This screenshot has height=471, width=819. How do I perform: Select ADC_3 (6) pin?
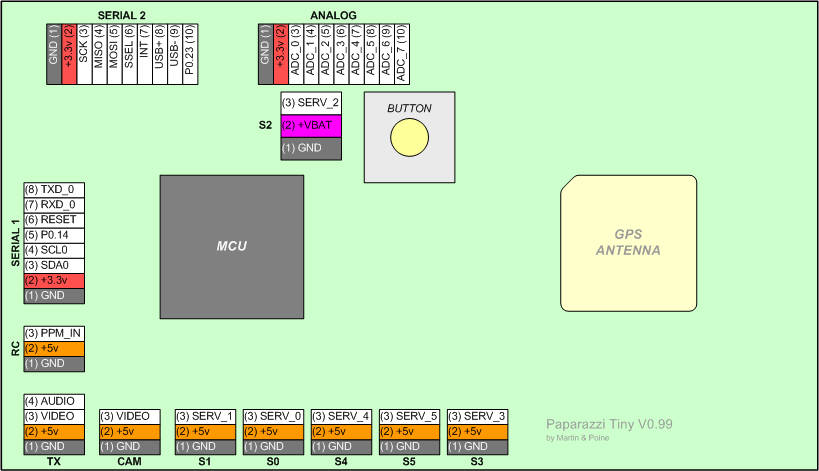tap(341, 54)
